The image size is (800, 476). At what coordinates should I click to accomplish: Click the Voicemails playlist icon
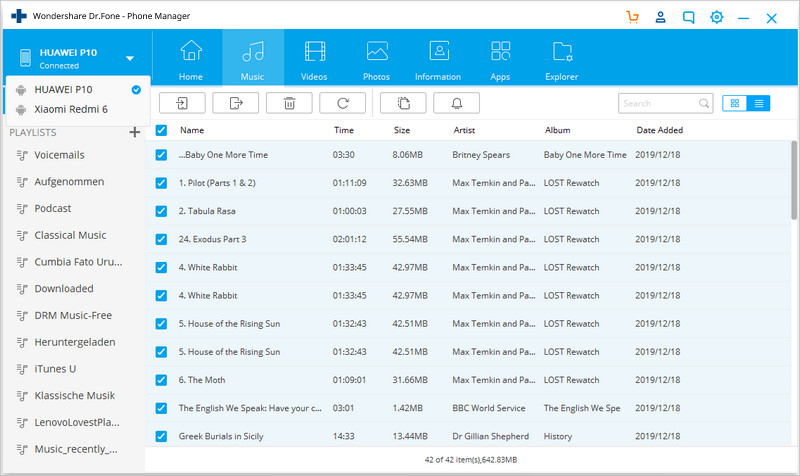click(x=22, y=155)
